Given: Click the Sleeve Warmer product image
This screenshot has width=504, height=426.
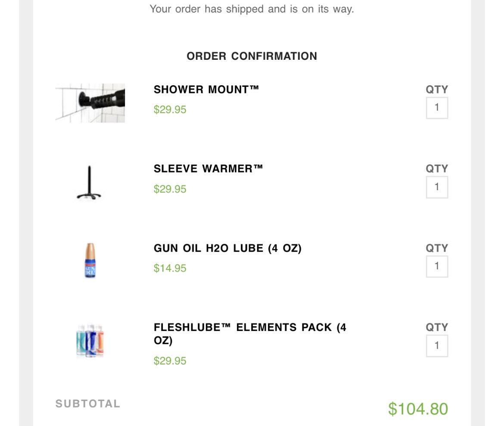Looking at the screenshot, I should 89,182.
